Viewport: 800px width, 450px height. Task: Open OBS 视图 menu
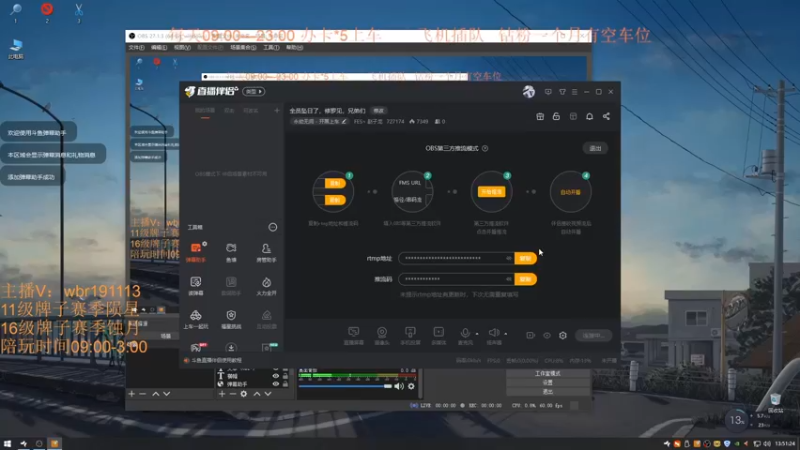pos(182,47)
